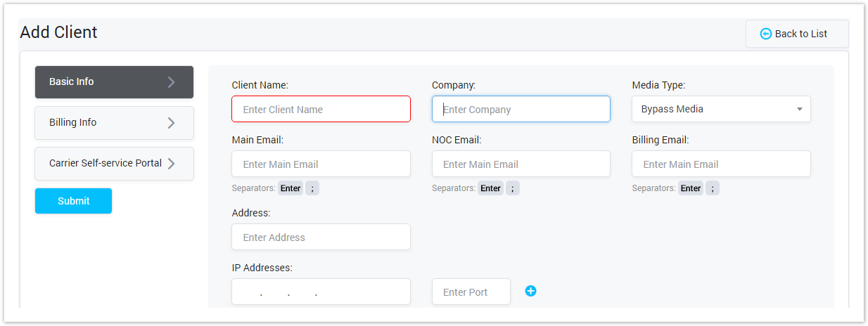Image resolution: width=868 pixels, height=326 pixels.
Task: Focus the Main Email input field
Action: [x=321, y=164]
